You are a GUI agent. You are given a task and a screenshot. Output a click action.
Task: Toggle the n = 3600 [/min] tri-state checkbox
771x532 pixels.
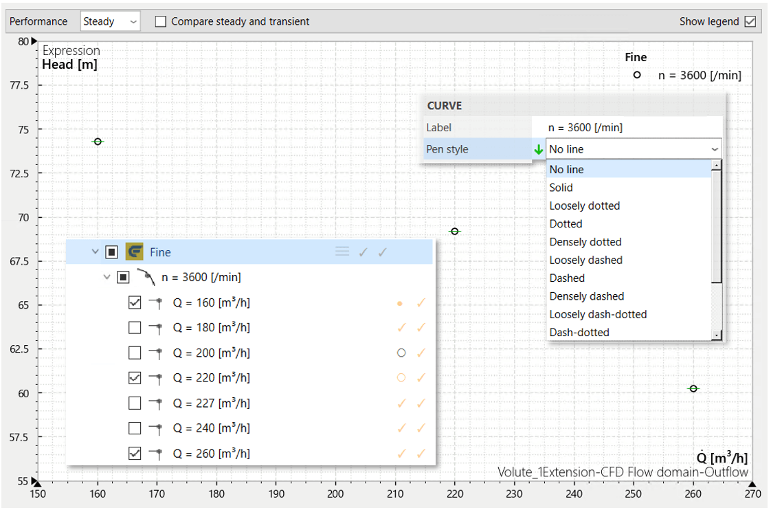click(x=123, y=277)
